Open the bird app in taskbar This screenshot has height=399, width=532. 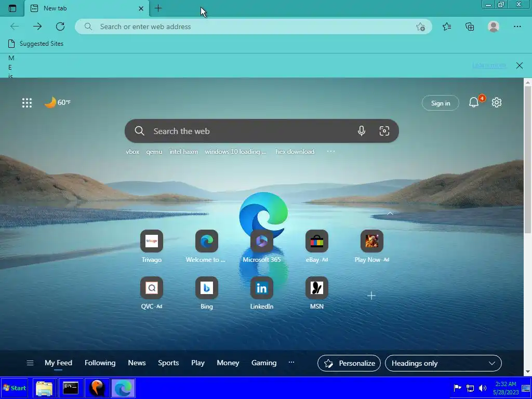tap(97, 388)
